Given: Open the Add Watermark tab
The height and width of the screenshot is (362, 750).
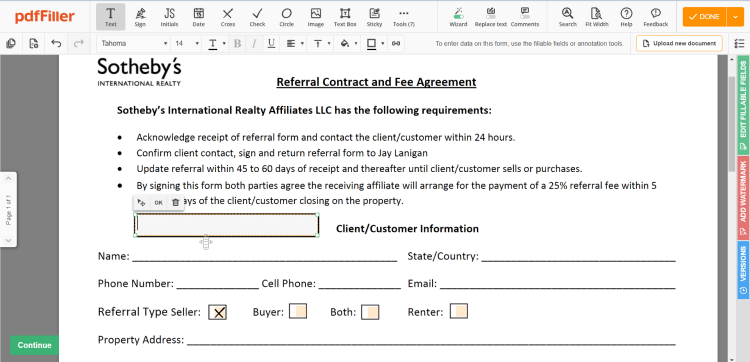Looking at the screenshot, I should tap(743, 198).
